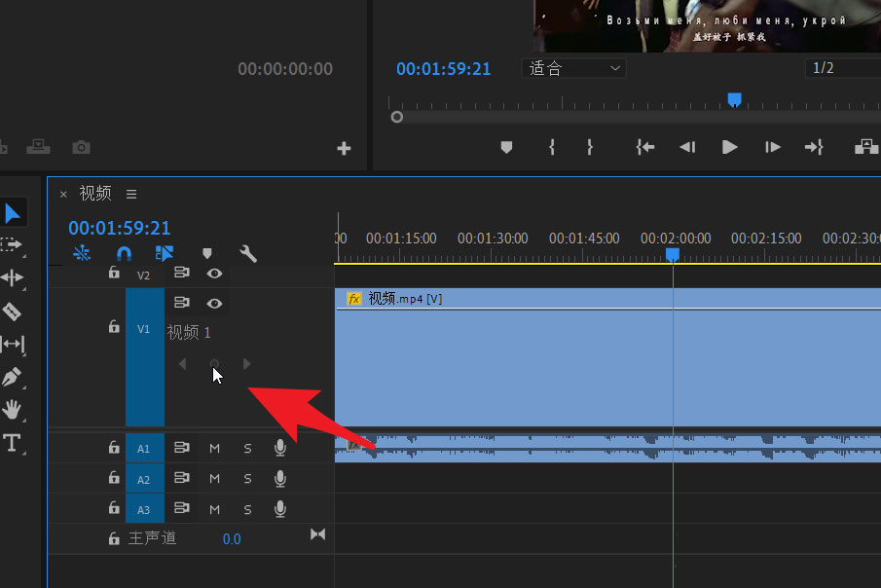
Task: Pick the Ripple Edit tool
Action: (x=13, y=277)
